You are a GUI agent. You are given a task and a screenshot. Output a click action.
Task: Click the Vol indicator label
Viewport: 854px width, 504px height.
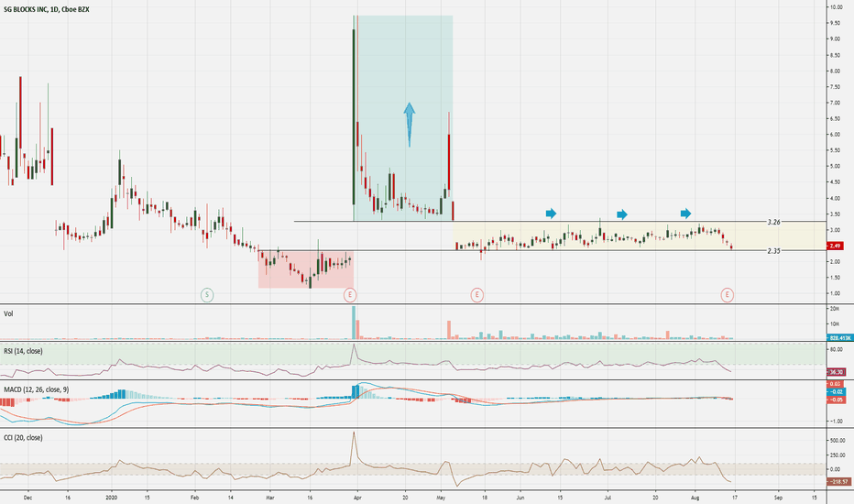click(8, 313)
